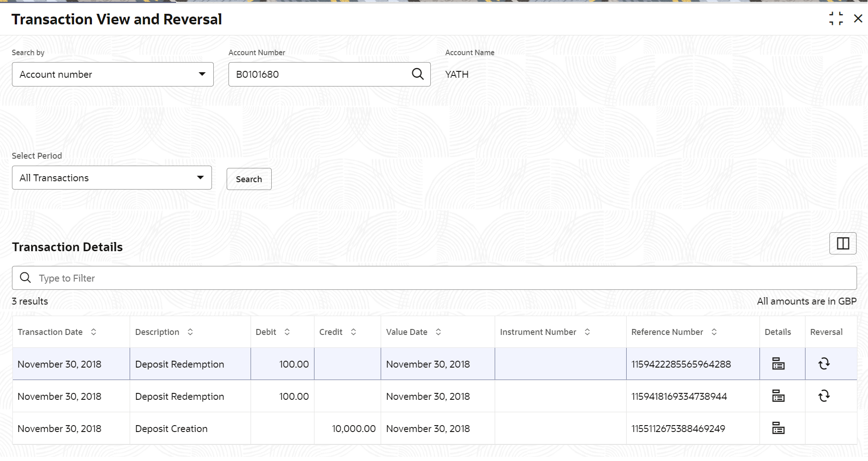This screenshot has height=461, width=868.
Task: View details for reference 1159418169334738944
Action: pos(778,396)
